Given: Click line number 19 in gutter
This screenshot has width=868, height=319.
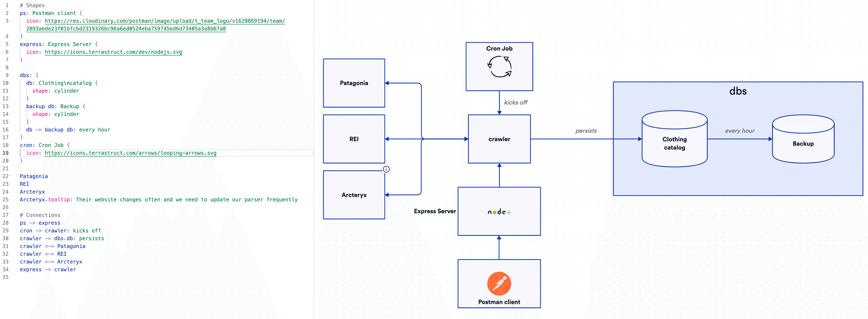Looking at the screenshot, I should click(x=5, y=153).
